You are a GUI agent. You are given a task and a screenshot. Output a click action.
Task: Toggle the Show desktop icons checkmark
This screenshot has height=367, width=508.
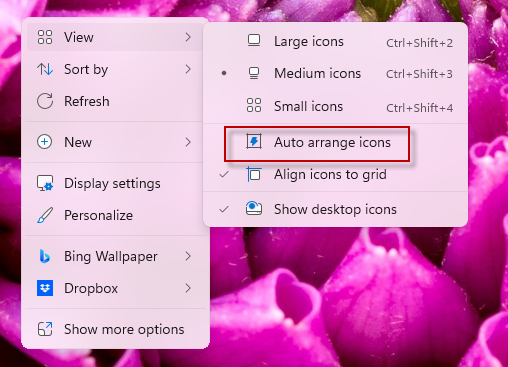click(224, 209)
